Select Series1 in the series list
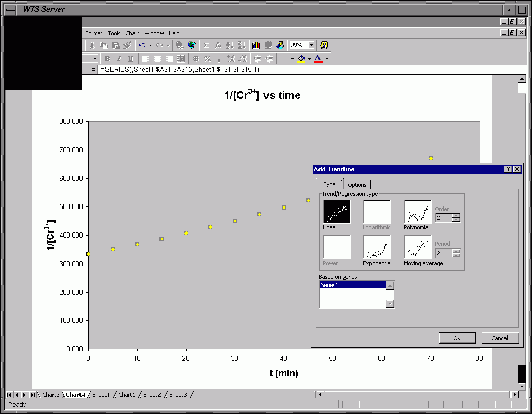The image size is (532, 414). (x=352, y=286)
